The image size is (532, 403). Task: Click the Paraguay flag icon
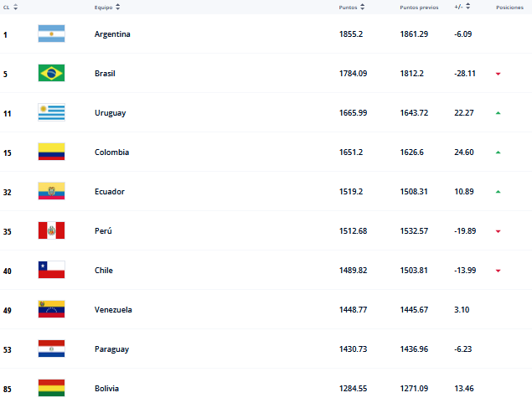(51, 349)
